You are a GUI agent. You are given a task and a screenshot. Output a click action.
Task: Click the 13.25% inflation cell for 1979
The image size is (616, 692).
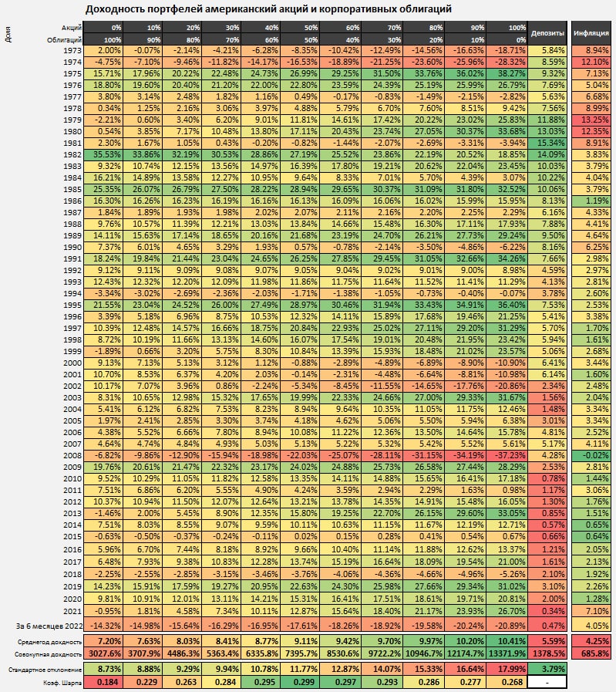592,119
